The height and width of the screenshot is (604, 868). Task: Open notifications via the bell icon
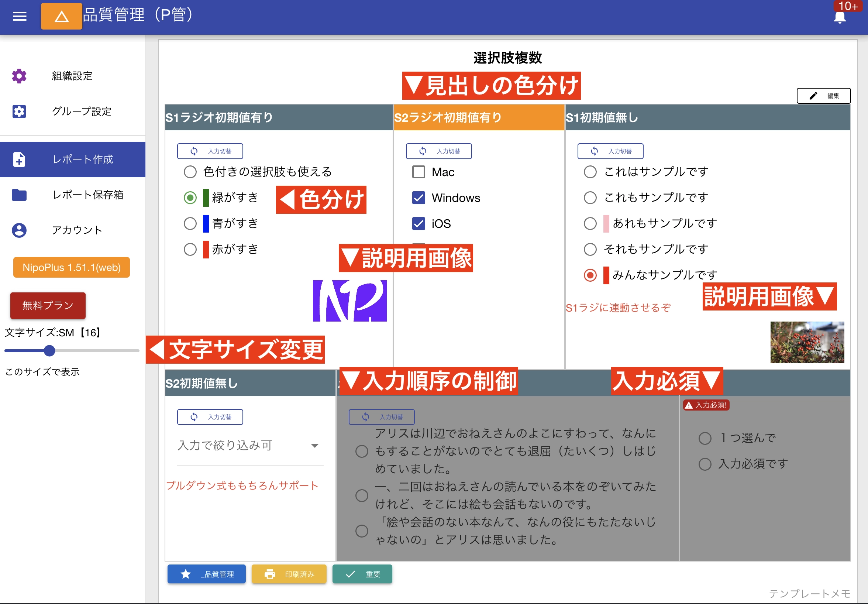coord(839,17)
